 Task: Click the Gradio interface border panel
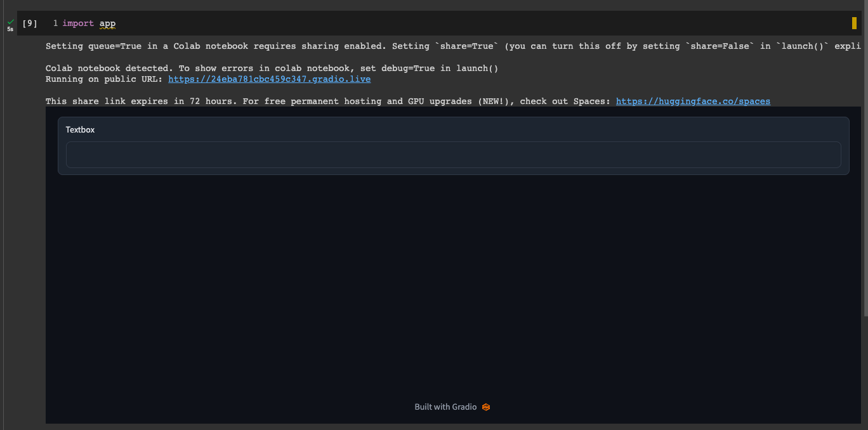[x=454, y=117]
